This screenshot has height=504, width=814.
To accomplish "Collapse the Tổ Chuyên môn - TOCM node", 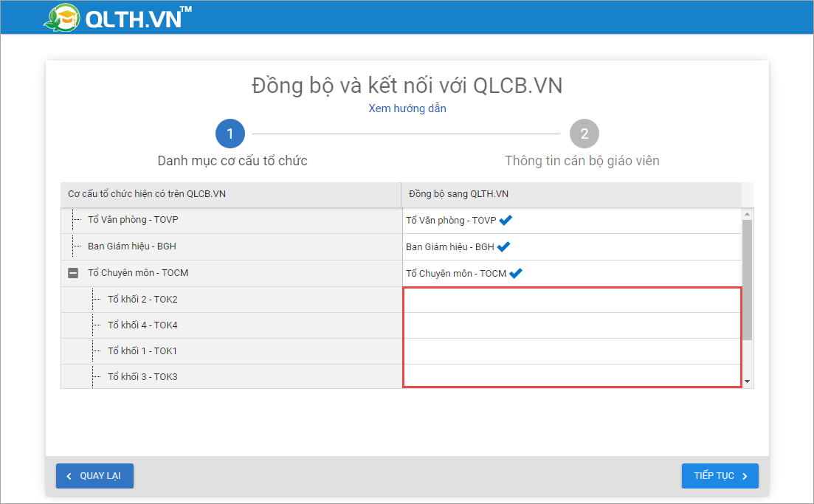I will point(73,273).
